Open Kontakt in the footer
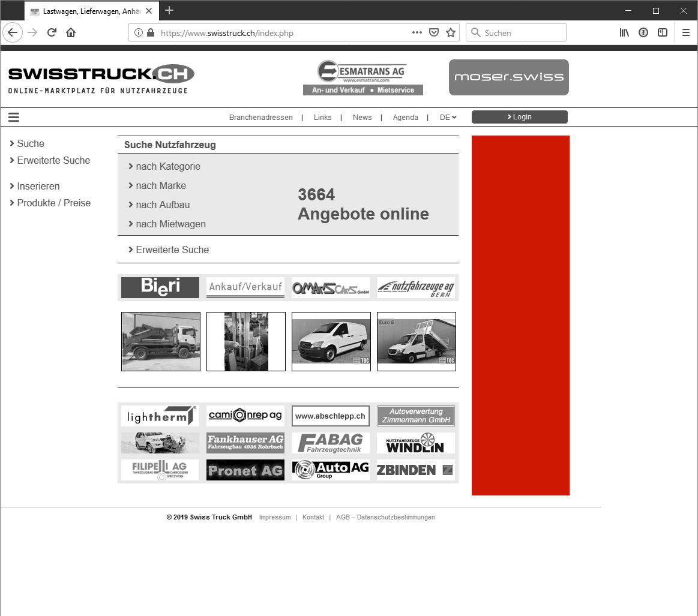The width and height of the screenshot is (698, 616). [313, 517]
